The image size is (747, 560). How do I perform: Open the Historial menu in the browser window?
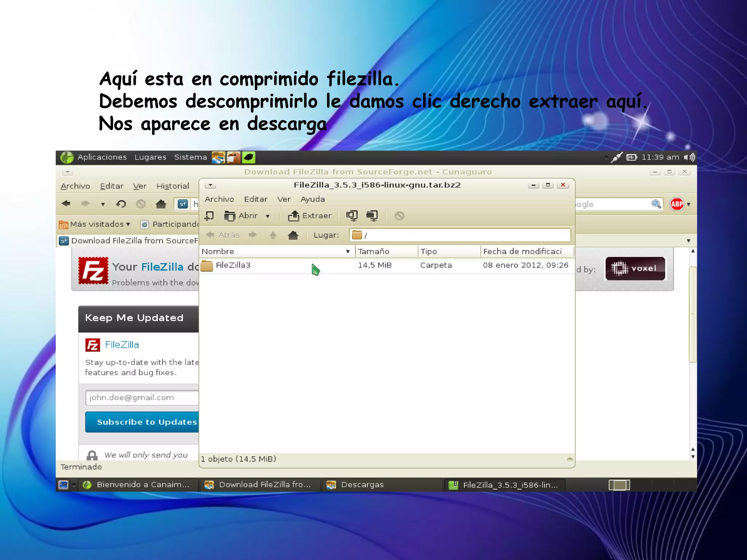coord(173,186)
